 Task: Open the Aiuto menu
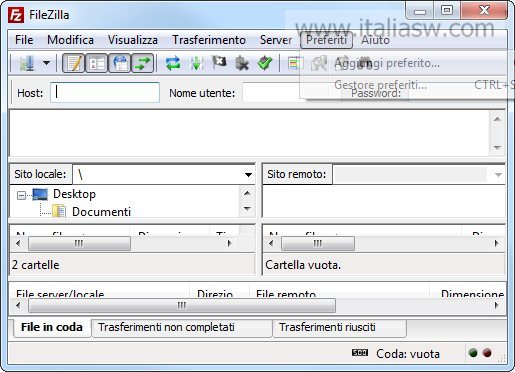(375, 40)
